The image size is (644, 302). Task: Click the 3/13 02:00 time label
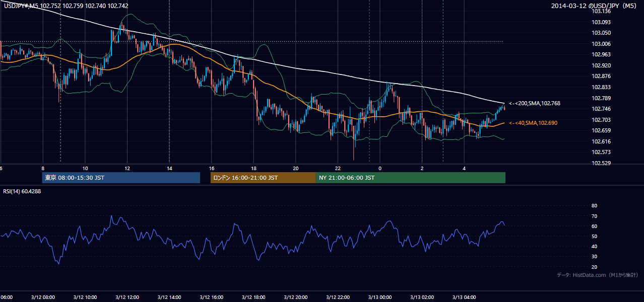point(422,297)
